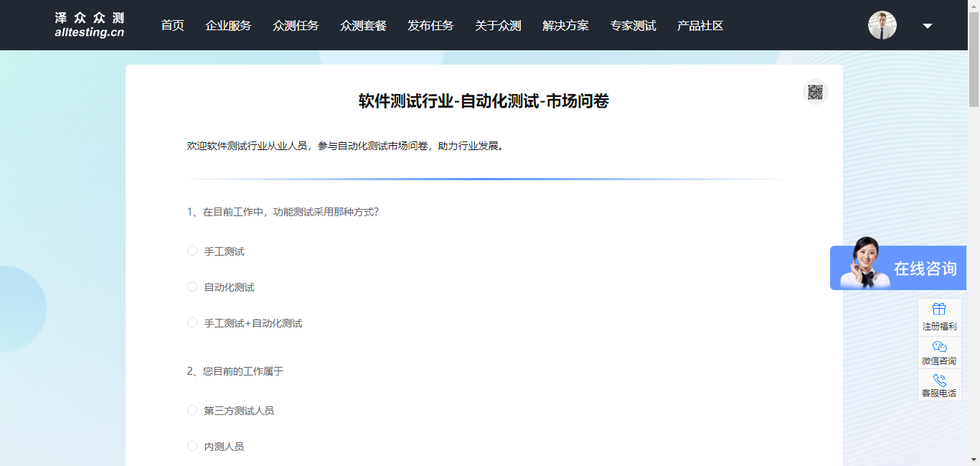
Task: Open 关于众测 menu item
Action: point(498,26)
